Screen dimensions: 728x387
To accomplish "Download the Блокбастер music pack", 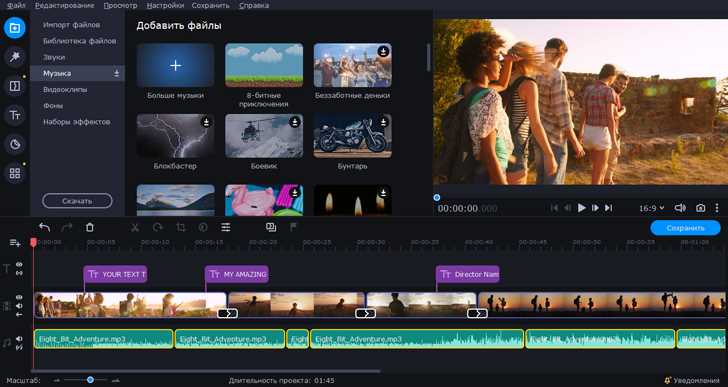I will click(206, 122).
